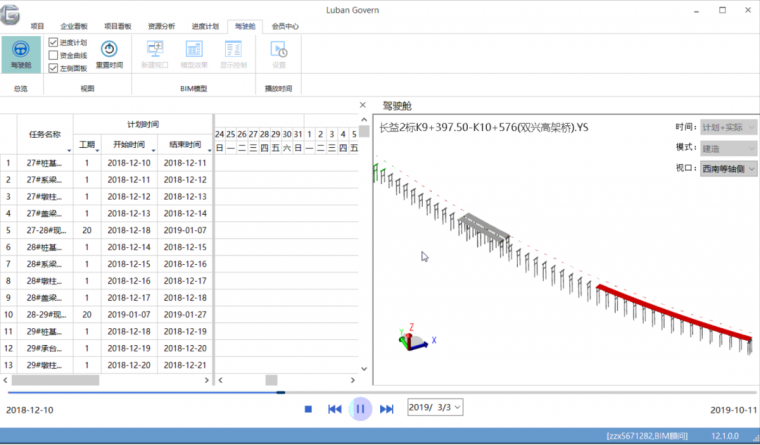Enable the 资金曲线 checkbox
This screenshot has height=445, width=760.
click(53, 56)
